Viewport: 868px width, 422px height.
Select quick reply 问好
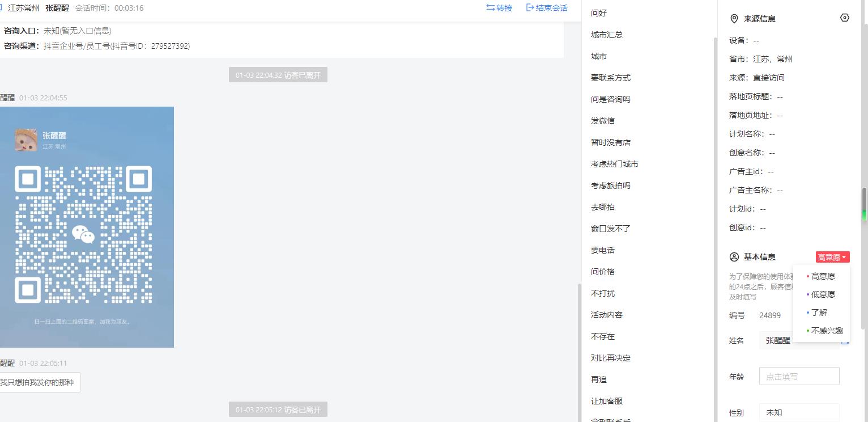[599, 13]
